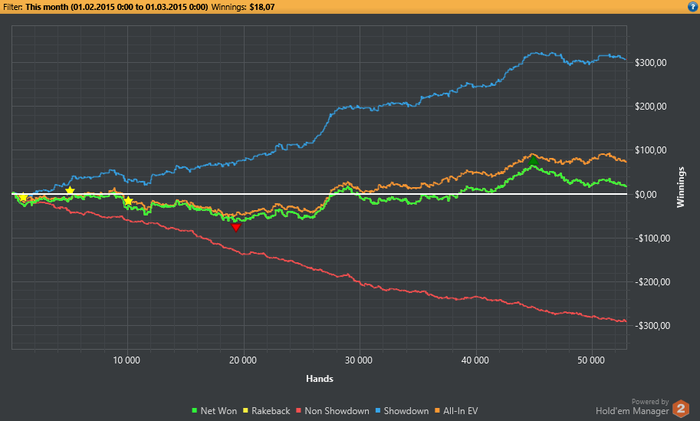The image size is (700, 421).
Task: Click the '30 000' x-axis label
Action: pyautogui.click(x=358, y=360)
